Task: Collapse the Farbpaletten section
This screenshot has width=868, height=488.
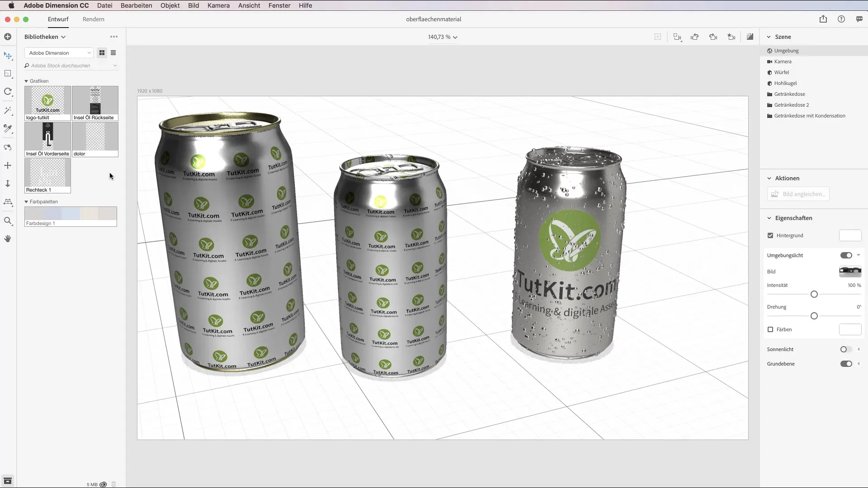Action: point(26,202)
